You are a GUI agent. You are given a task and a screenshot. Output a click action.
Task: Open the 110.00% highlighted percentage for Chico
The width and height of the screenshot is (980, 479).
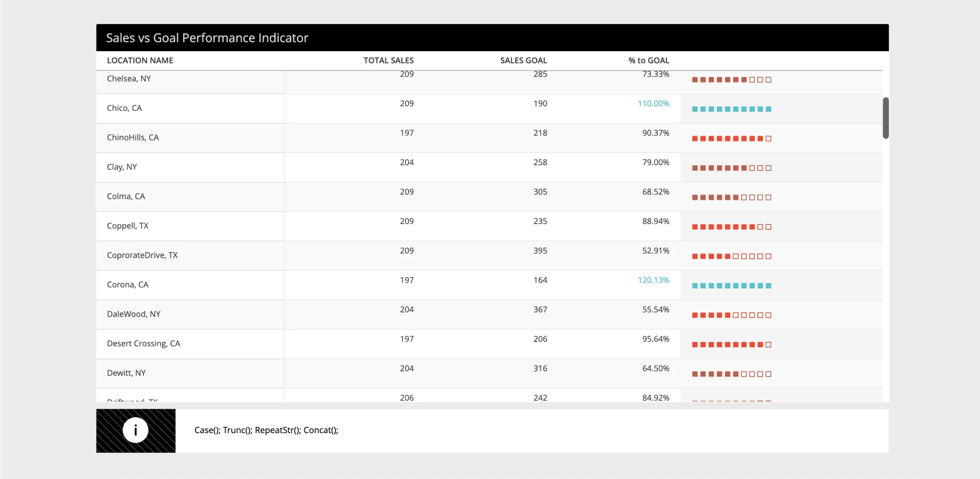click(653, 103)
